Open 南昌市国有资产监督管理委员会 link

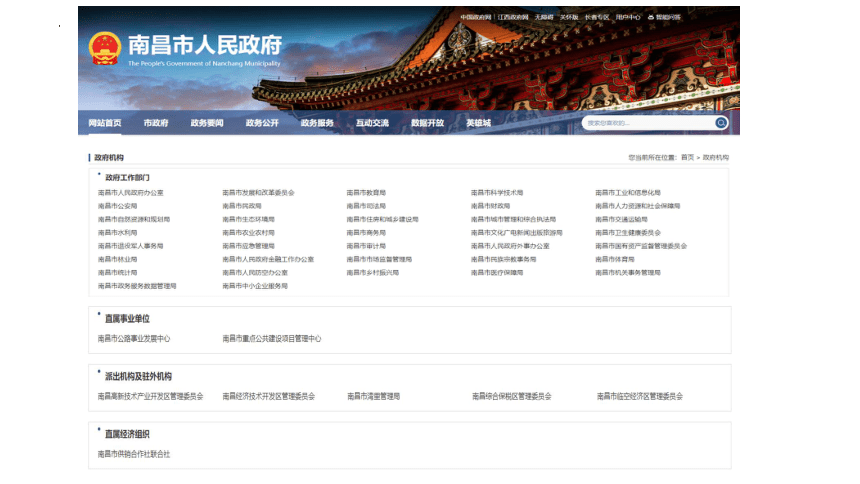coord(641,246)
